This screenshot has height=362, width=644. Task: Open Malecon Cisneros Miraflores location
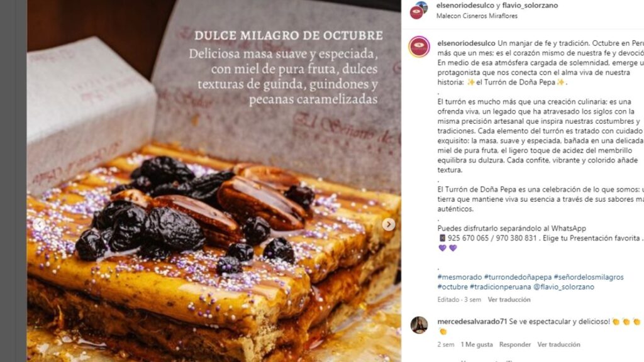(477, 16)
